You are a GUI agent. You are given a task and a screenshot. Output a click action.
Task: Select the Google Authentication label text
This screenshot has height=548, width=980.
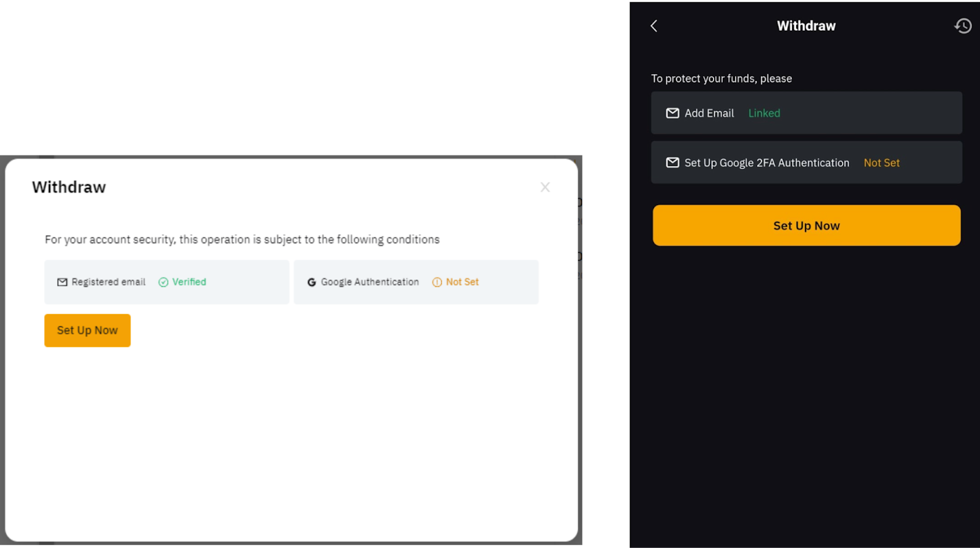tap(369, 282)
